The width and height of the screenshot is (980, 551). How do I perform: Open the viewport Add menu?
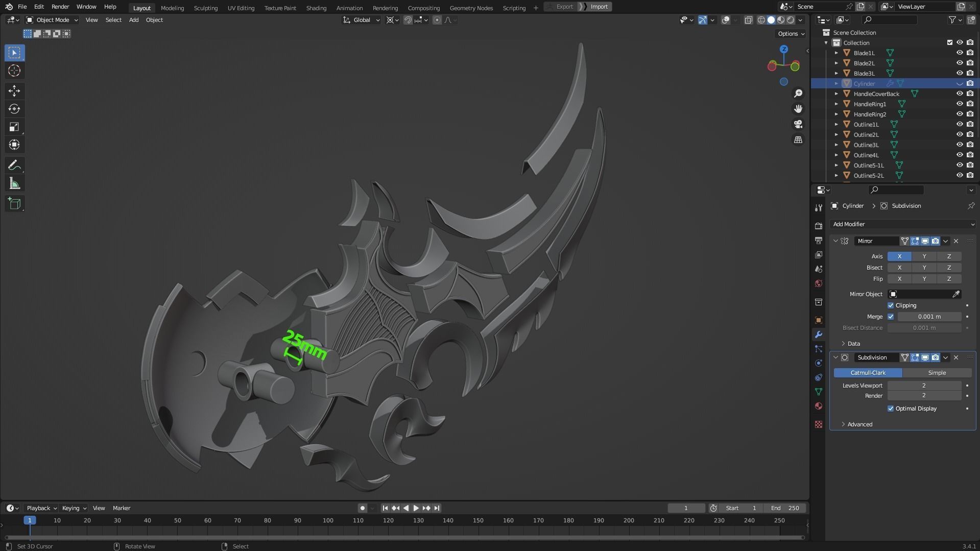pos(133,20)
